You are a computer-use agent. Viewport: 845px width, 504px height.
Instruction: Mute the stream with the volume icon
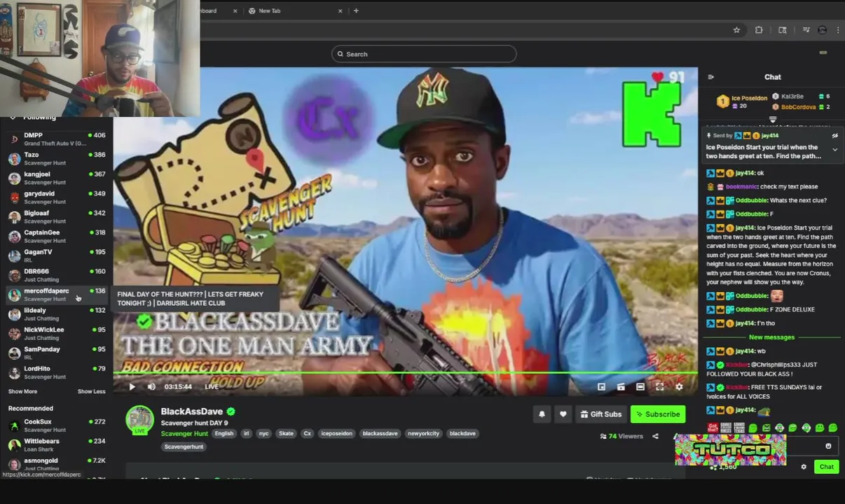coord(151,386)
